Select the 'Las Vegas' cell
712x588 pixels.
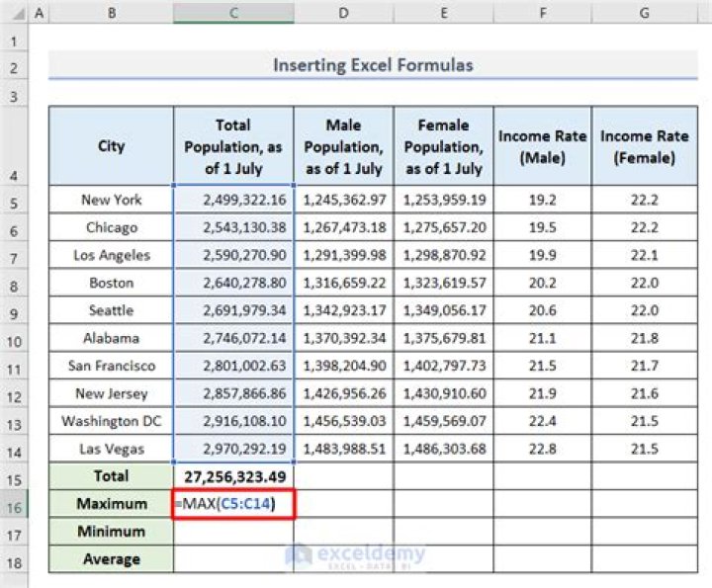click(x=111, y=449)
